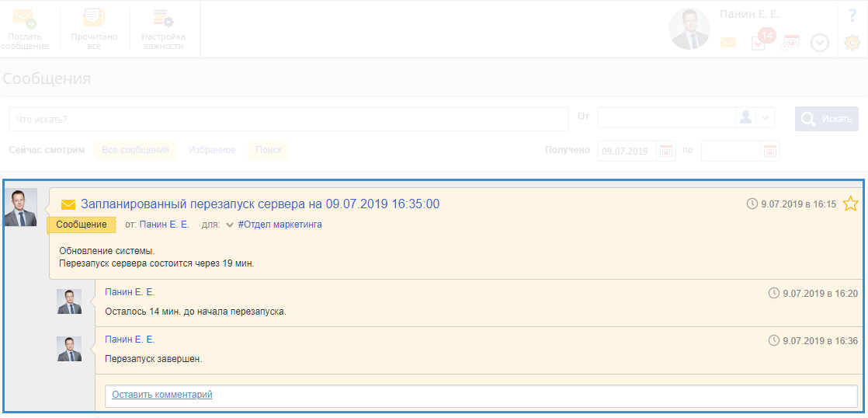The height and width of the screenshot is (418, 868).
Task: Click avatar next to 'Перезапуск завершен.' comment
Action: click(69, 349)
